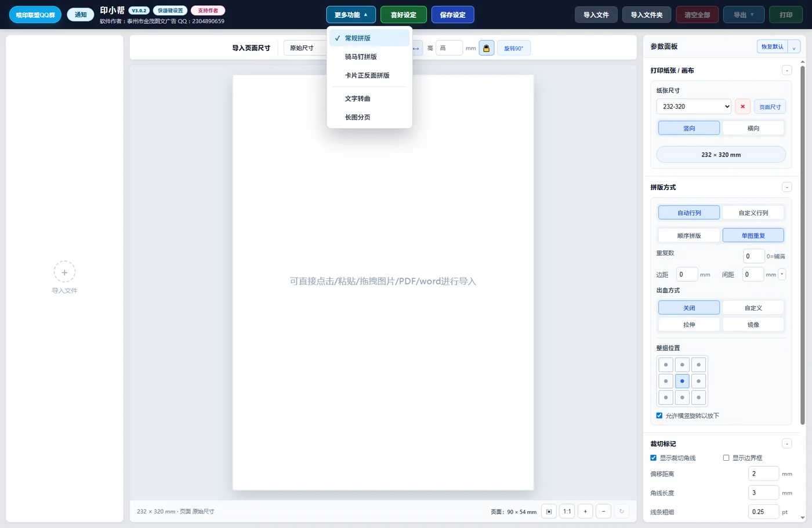Switch orientation to 横向 landscape
This screenshot has height=528, width=812.
(x=753, y=128)
